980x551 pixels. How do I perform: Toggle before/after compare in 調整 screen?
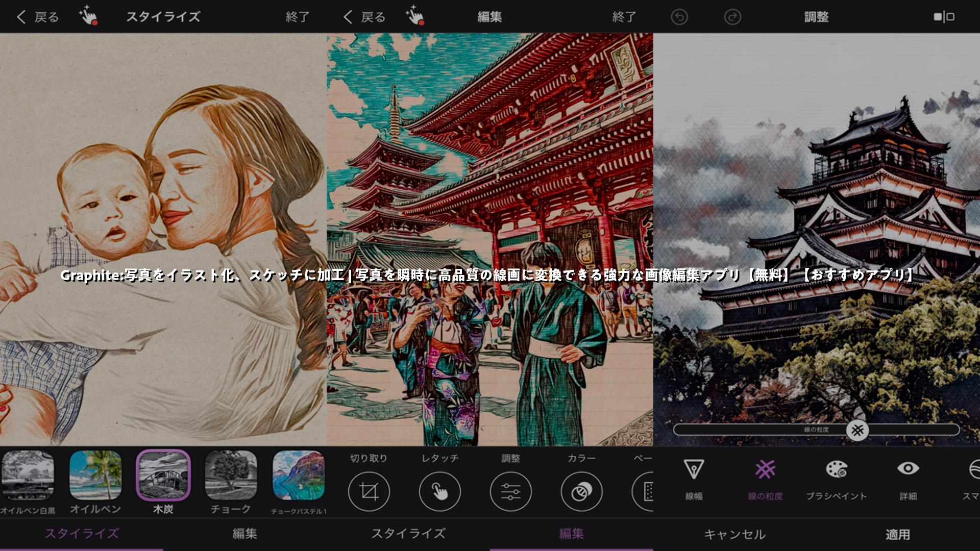point(944,17)
